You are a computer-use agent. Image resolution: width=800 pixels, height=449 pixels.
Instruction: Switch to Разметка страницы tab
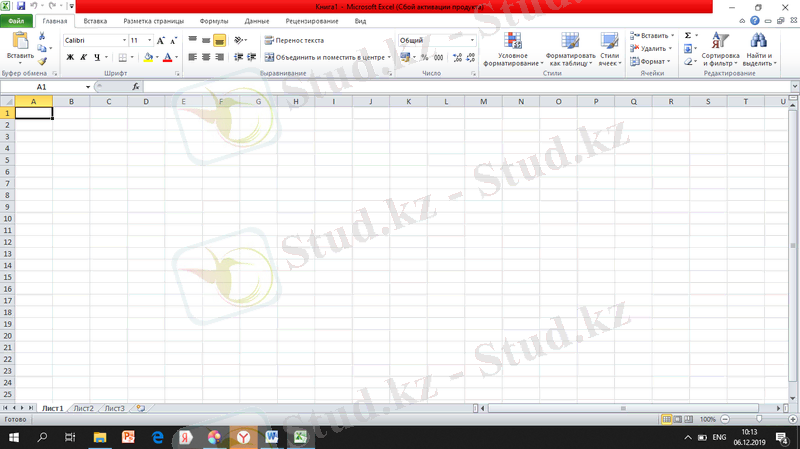pyautogui.click(x=154, y=21)
